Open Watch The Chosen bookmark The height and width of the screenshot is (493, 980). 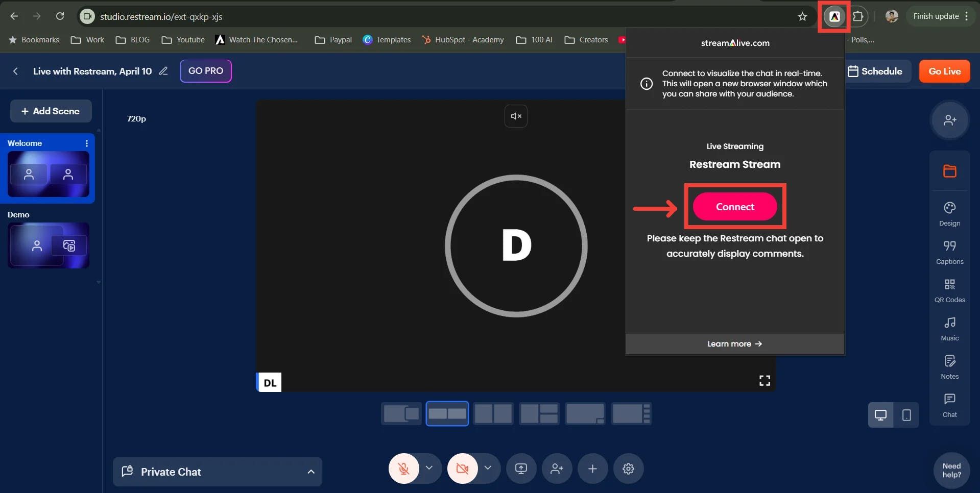[256, 40]
